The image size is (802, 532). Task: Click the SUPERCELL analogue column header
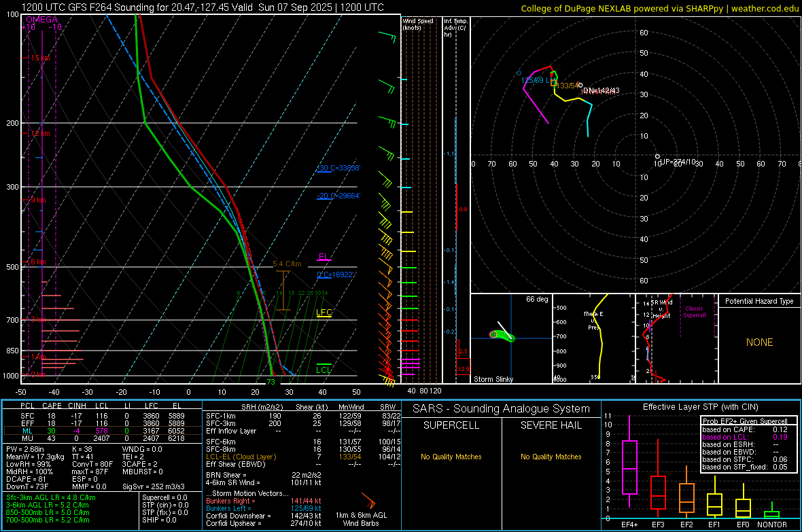tap(451, 425)
